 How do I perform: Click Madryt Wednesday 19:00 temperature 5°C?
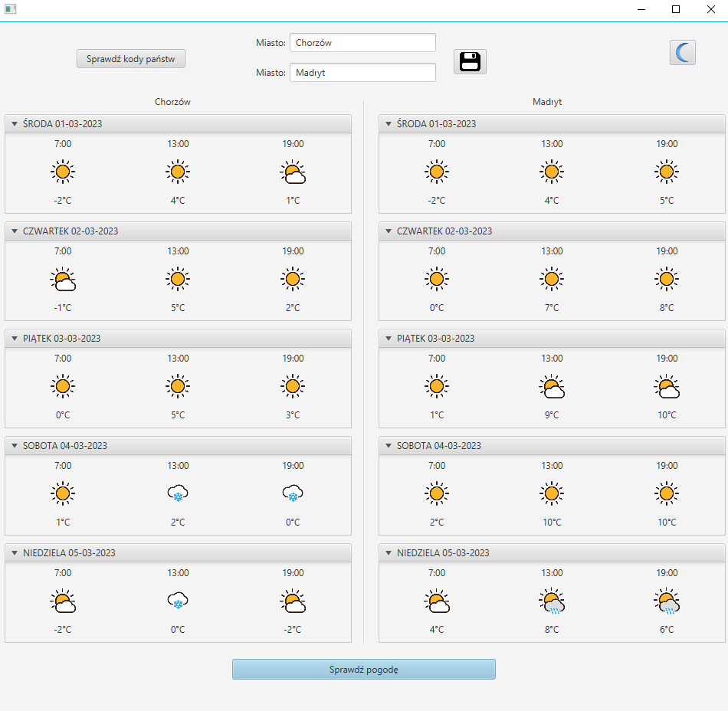coord(667,201)
